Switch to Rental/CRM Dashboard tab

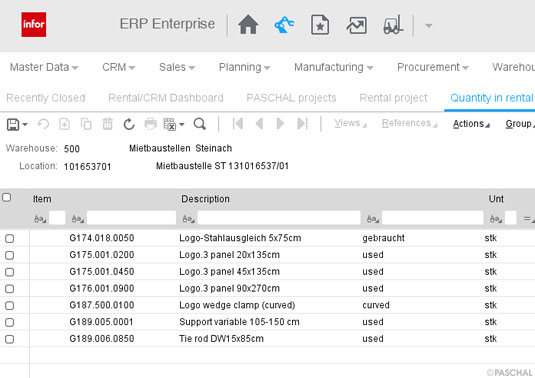click(x=166, y=98)
